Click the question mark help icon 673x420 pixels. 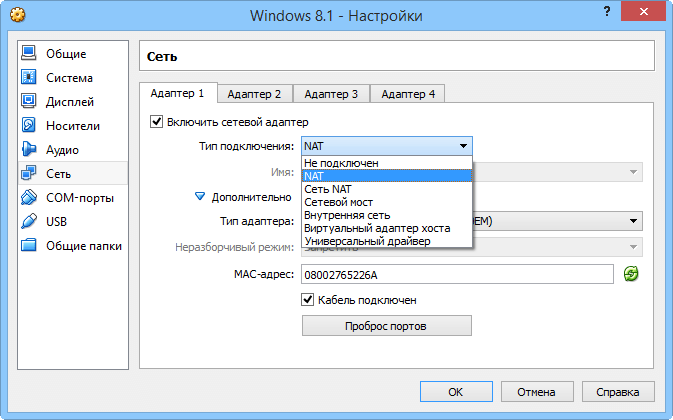click(607, 12)
